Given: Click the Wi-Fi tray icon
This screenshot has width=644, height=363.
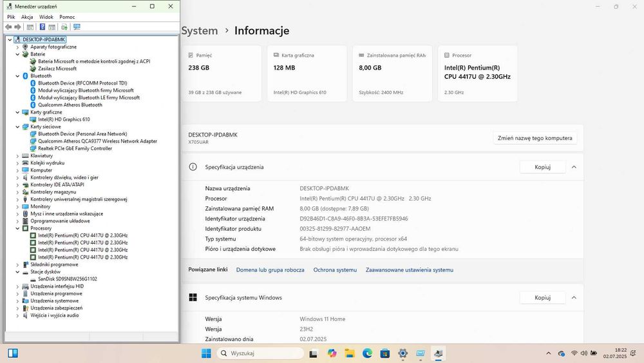Looking at the screenshot, I should point(574,353).
